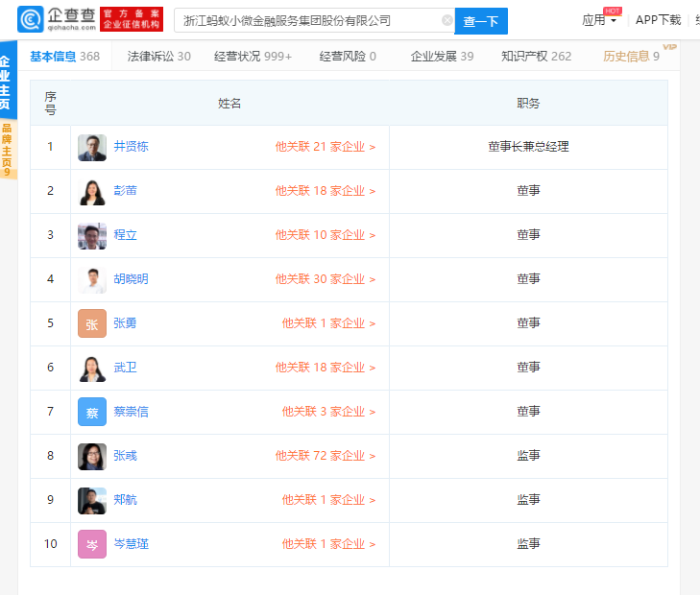This screenshot has width=700, height=595.
Task: Clear the search box with X icon
Action: click(x=447, y=20)
